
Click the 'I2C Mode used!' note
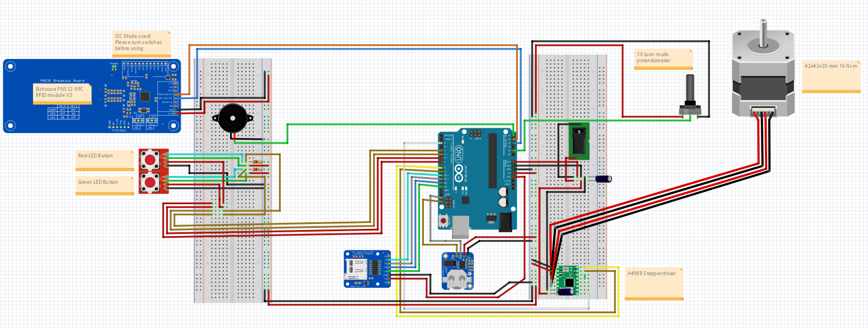(x=141, y=44)
